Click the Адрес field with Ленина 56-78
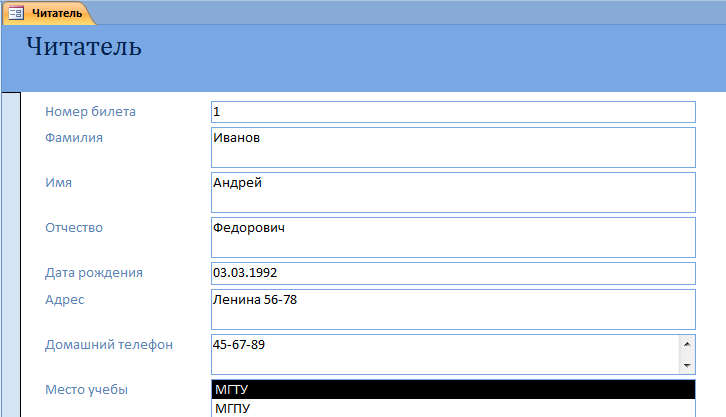 (x=453, y=310)
